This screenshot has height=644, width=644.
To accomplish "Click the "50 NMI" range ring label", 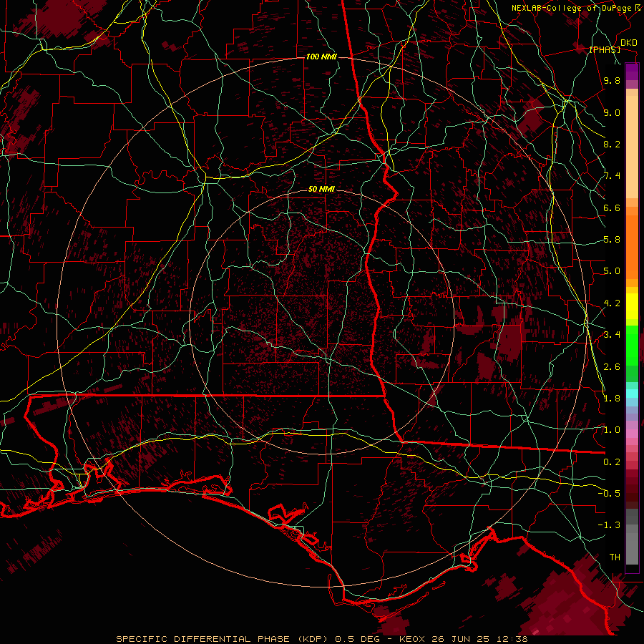I will (321, 189).
